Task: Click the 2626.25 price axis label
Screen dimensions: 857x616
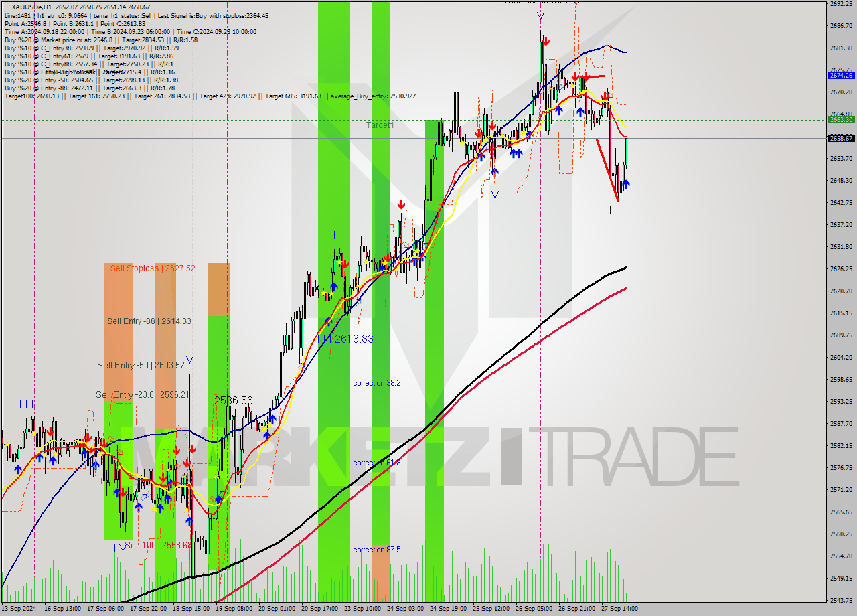Action: point(841,268)
